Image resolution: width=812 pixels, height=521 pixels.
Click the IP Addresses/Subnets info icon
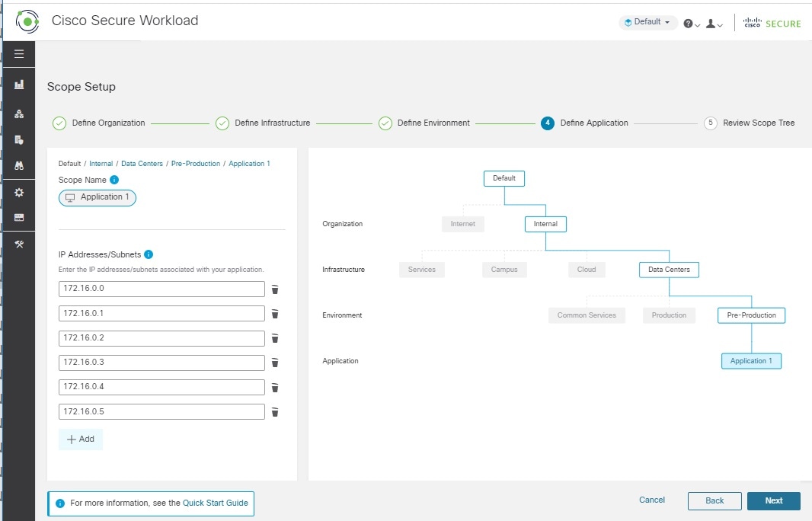[149, 254]
